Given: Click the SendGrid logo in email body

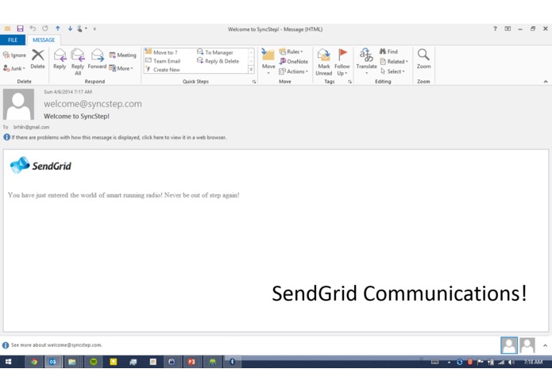Looking at the screenshot, I should [41, 165].
